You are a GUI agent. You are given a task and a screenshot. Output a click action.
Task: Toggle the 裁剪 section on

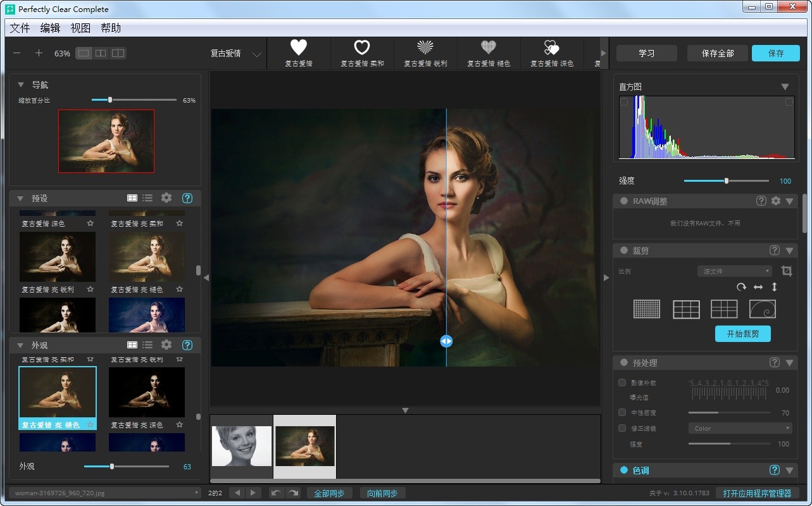pos(624,250)
